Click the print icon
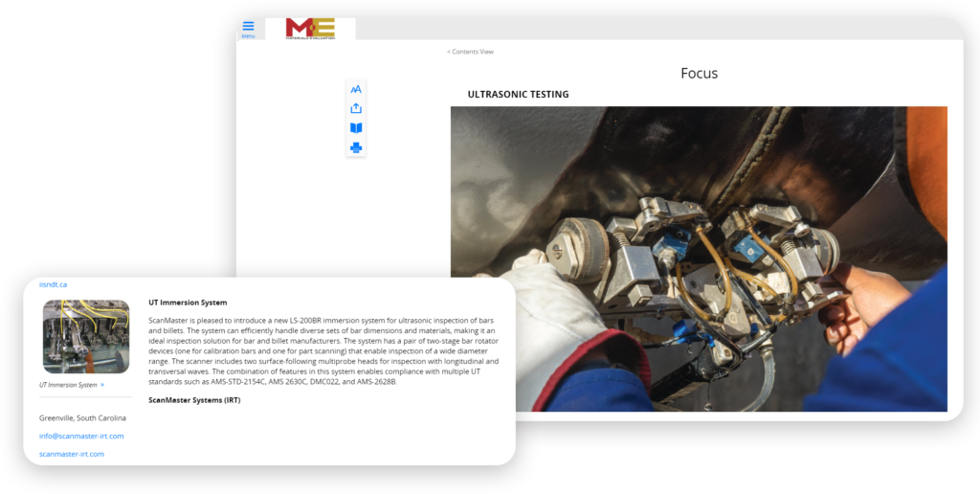Screen dimensions: 980x494 356,147
